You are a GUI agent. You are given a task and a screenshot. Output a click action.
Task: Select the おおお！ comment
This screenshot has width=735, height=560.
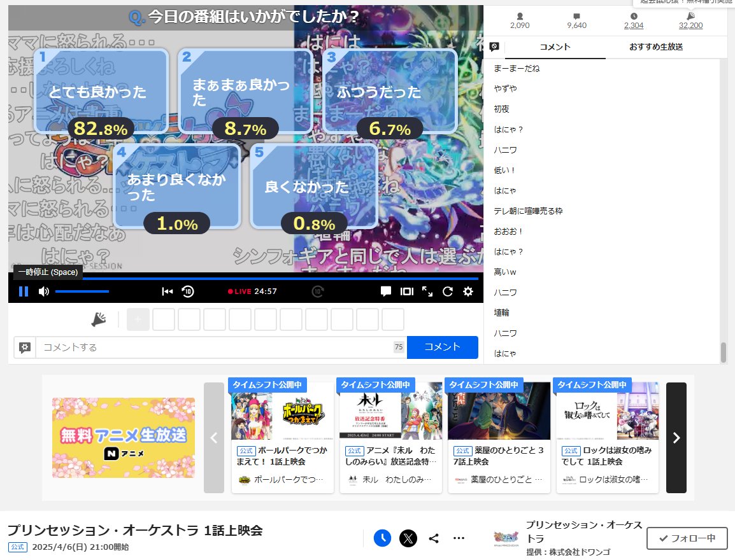pyautogui.click(x=508, y=231)
